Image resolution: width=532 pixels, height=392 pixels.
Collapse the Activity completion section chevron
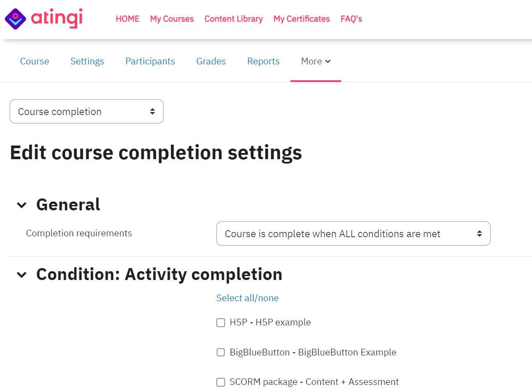click(x=22, y=275)
